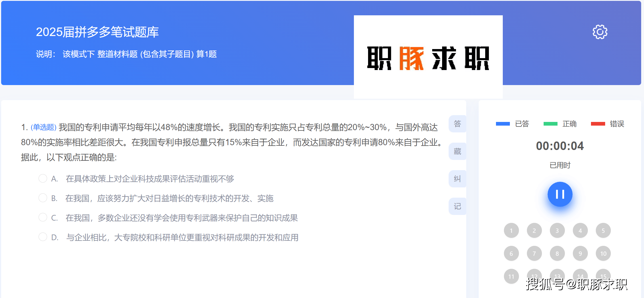This screenshot has width=644, height=298.
Task: Click option B text about 专利技术的开发
Action: [x=169, y=198]
